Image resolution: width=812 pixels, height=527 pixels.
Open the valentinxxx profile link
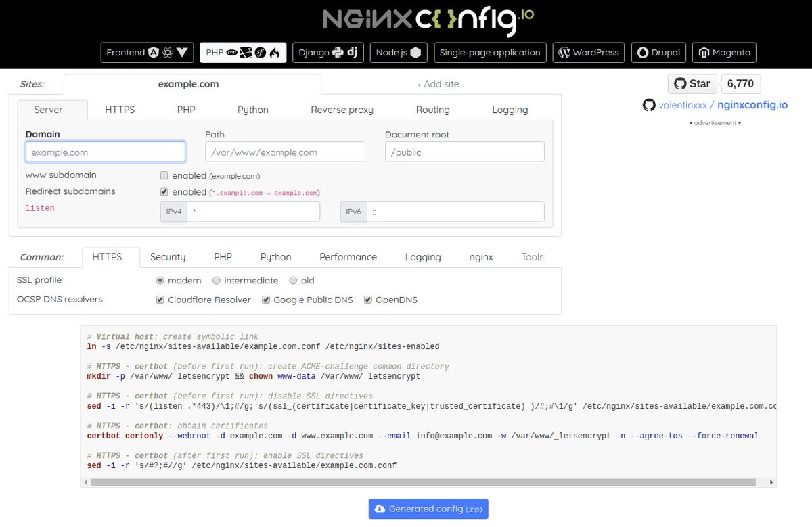click(x=682, y=105)
